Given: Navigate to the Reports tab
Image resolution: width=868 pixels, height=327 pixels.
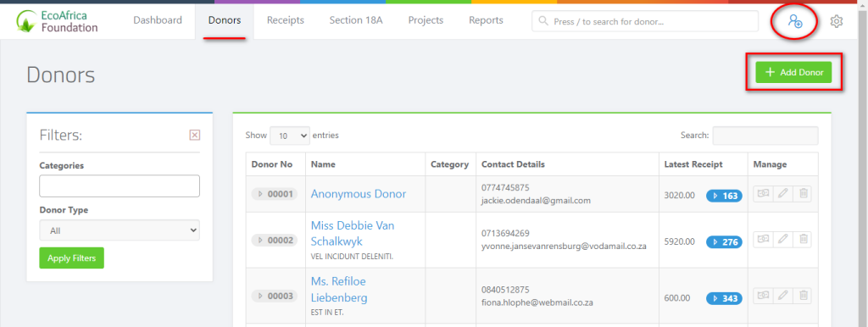Looking at the screenshot, I should [x=486, y=20].
